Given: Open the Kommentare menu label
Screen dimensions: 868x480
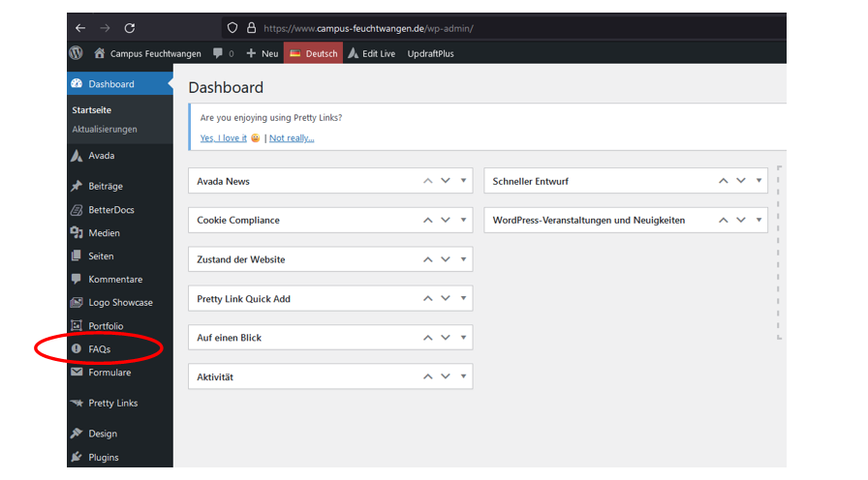Looking at the screenshot, I should coord(115,280).
